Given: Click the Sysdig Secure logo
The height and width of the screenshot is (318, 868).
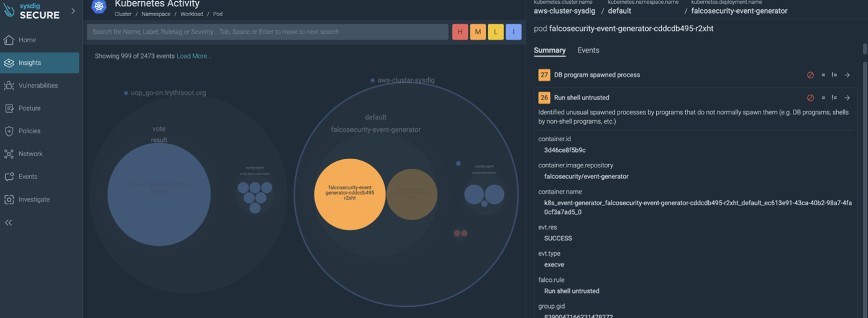Looking at the screenshot, I should pyautogui.click(x=32, y=11).
